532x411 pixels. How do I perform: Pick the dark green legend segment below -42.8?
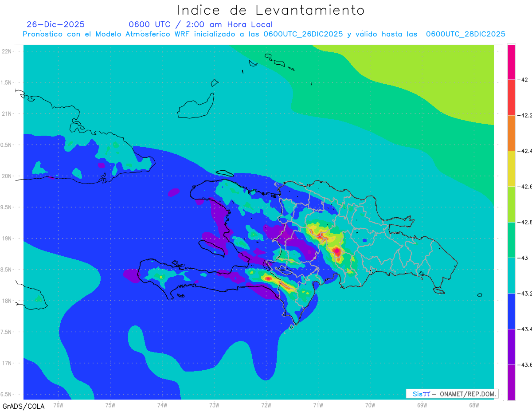pyautogui.click(x=511, y=240)
